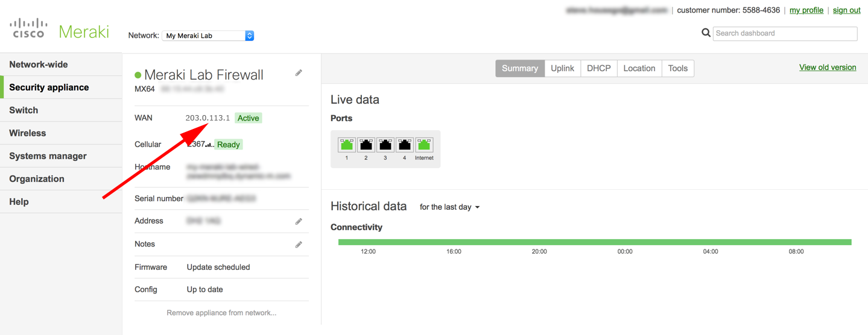
Task: Switch to the DHCP tab
Action: [599, 68]
